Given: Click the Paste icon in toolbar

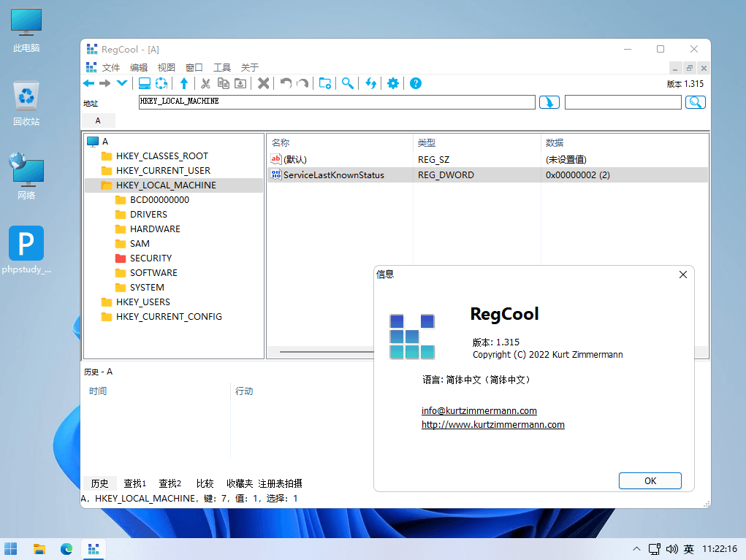Looking at the screenshot, I should point(240,84).
